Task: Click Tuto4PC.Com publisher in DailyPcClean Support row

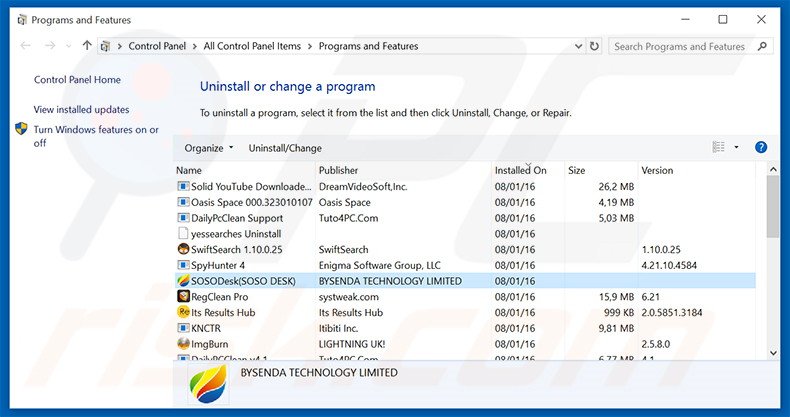Action: (348, 218)
